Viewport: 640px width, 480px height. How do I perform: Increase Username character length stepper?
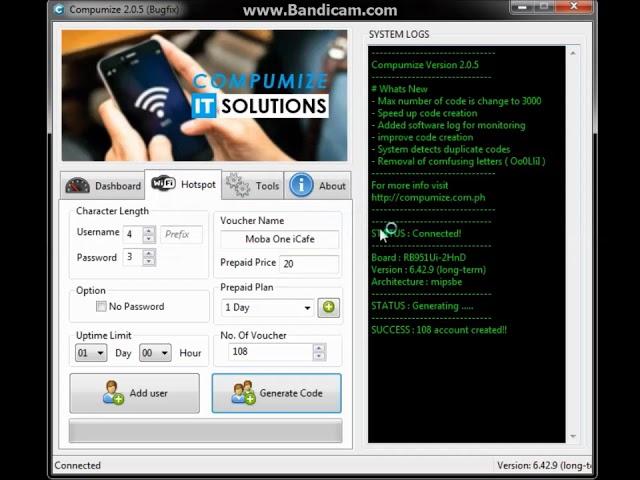point(149,231)
